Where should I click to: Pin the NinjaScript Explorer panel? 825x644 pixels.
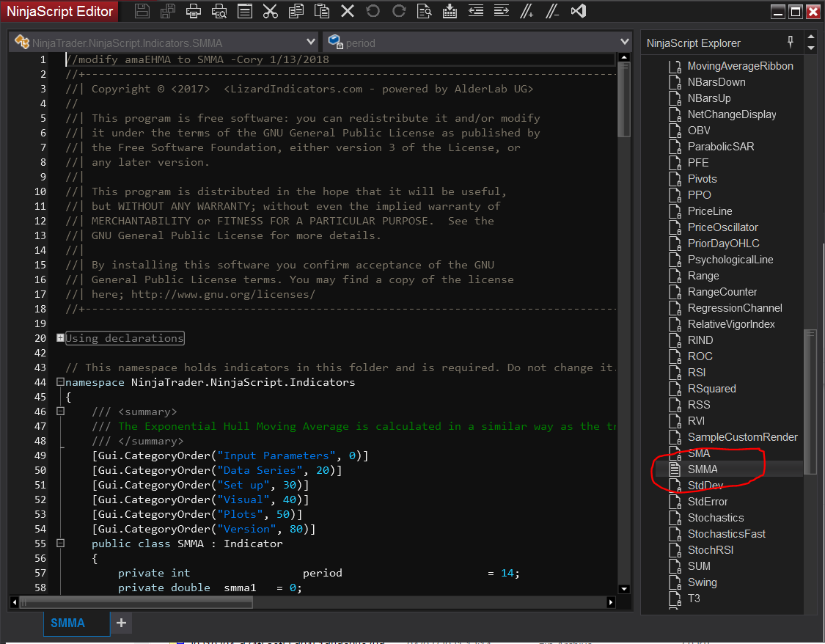pyautogui.click(x=791, y=42)
